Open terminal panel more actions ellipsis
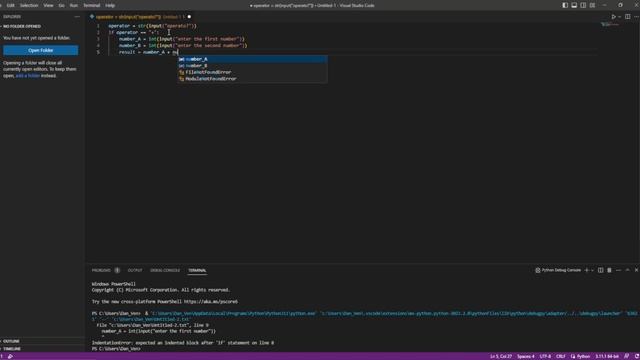This screenshot has width=640, height=360. coord(618,270)
